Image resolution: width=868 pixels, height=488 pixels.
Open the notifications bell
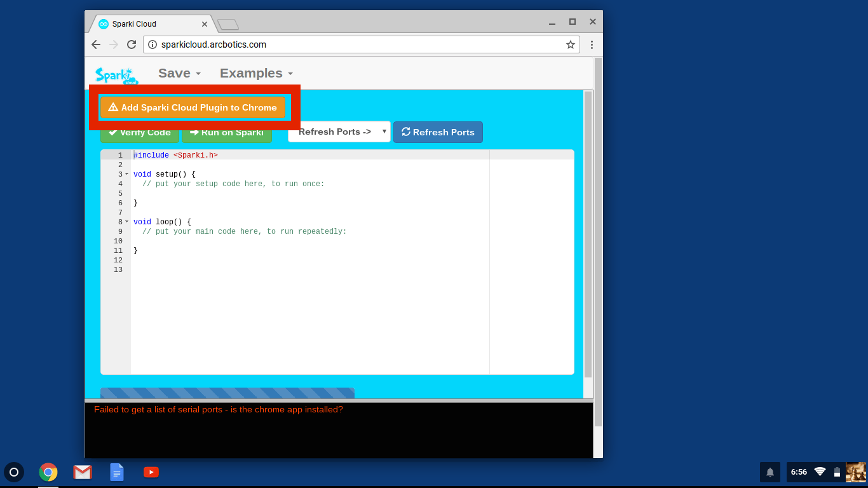[770, 472]
